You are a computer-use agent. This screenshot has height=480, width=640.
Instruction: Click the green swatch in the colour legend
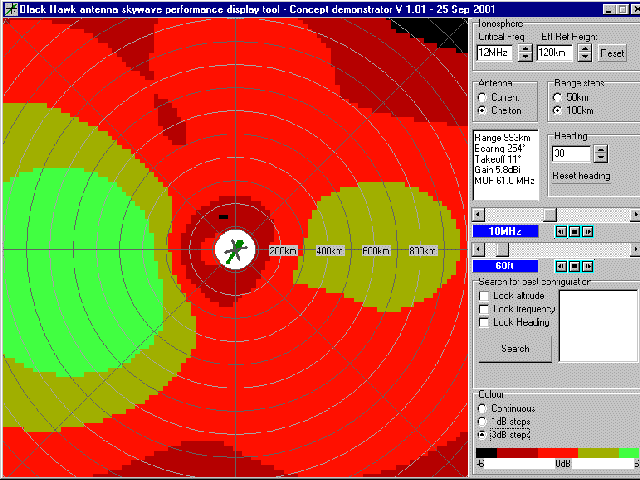pos(629,453)
